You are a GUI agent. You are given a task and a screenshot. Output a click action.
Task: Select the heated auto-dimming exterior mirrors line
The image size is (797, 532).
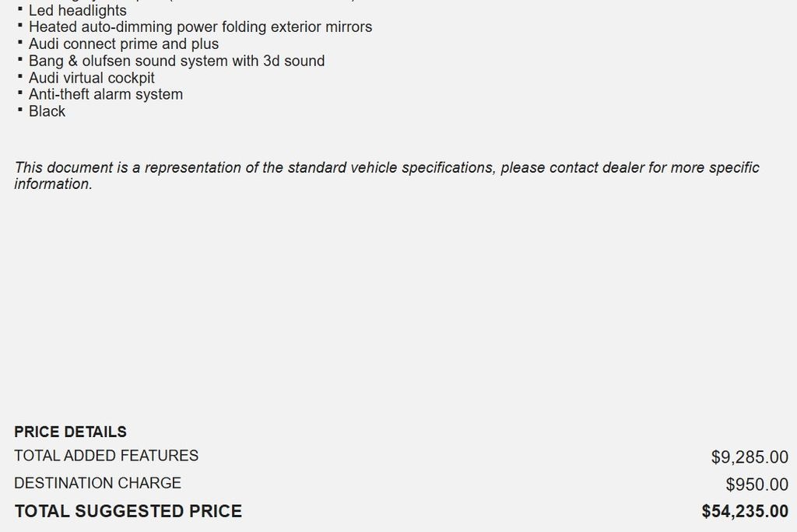pos(200,27)
